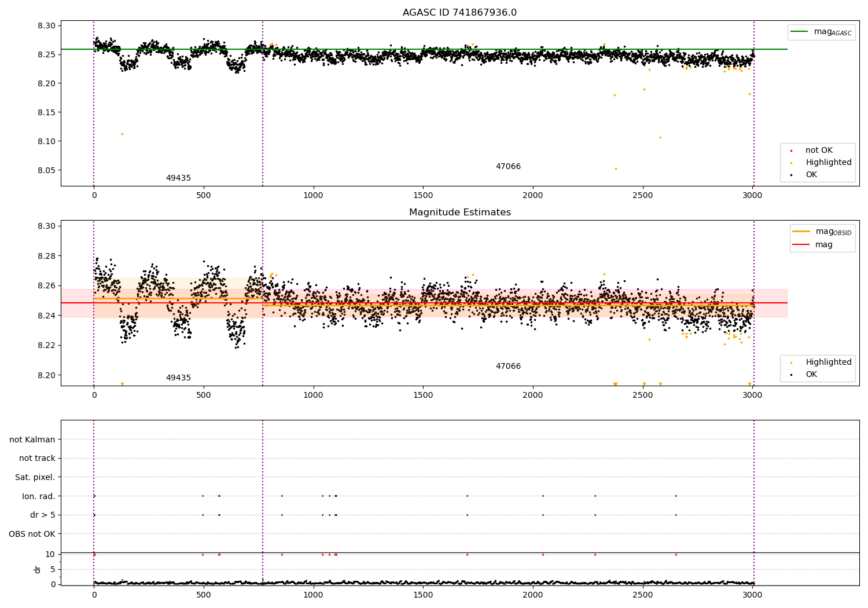Image resolution: width=868 pixels, height=608 pixels.
Task: Select mag OBSID legend entry in middle plot
Action: [833, 232]
